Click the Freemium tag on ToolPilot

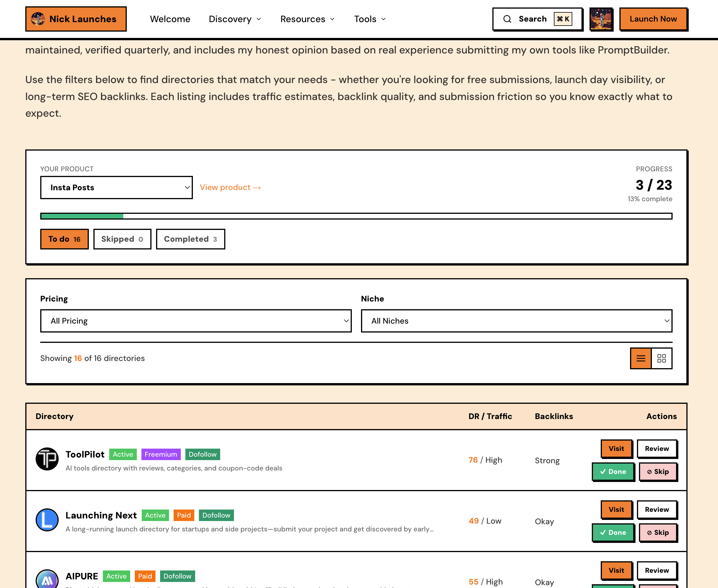[x=161, y=455]
